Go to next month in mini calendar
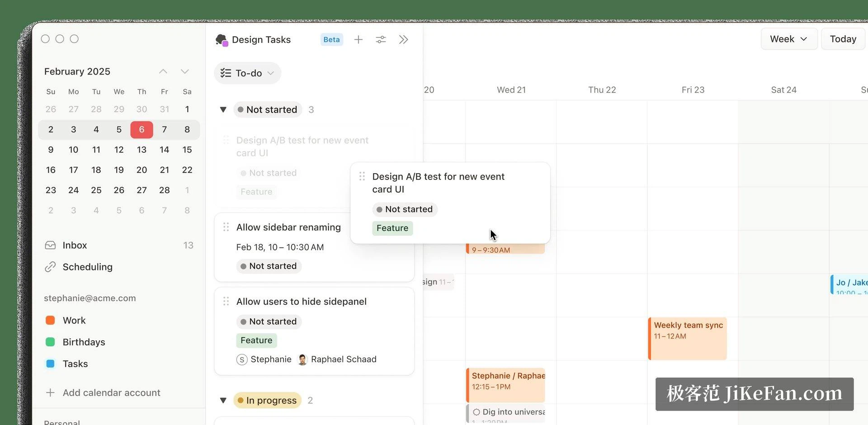This screenshot has height=425, width=868. [185, 71]
